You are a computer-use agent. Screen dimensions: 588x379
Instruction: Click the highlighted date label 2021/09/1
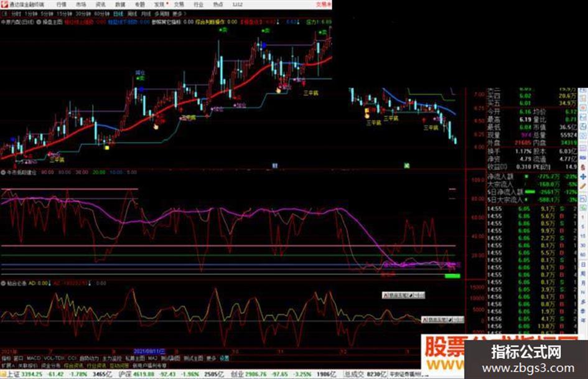[x=149, y=352]
